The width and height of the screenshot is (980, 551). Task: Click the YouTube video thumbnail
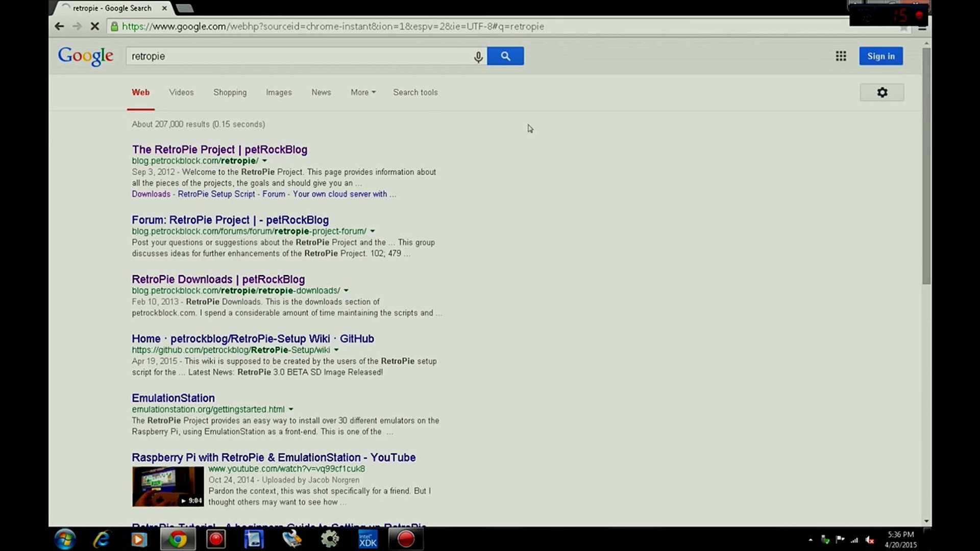168,487
